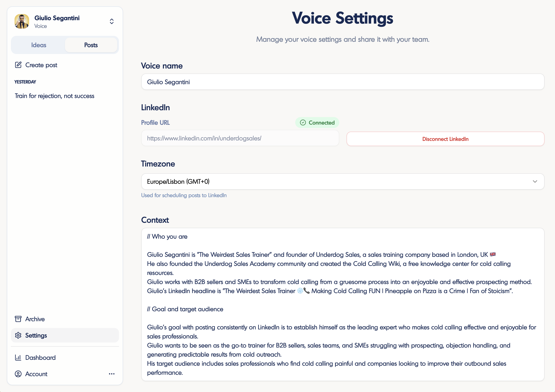Open Dashboard from the sidebar
Image resolution: width=555 pixels, height=392 pixels.
[40, 358]
